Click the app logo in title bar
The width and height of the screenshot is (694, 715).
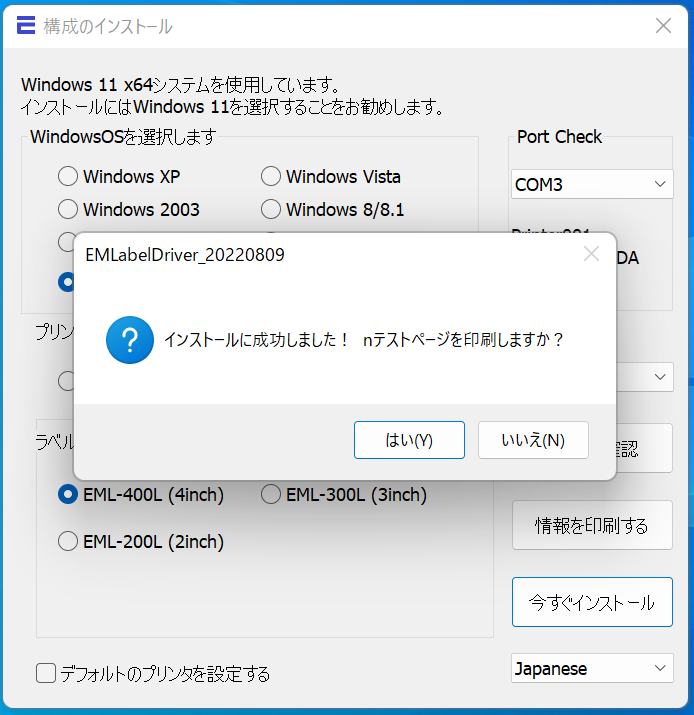pos(26,25)
